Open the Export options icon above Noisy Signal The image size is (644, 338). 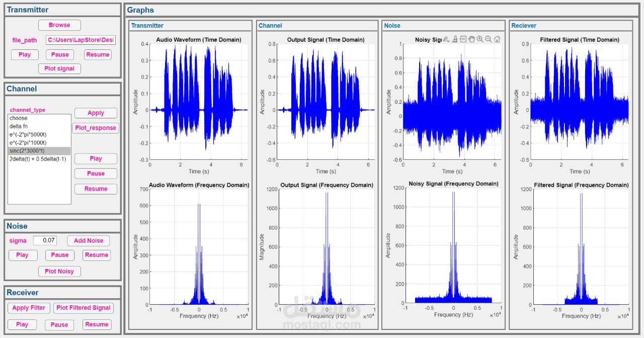(x=446, y=39)
